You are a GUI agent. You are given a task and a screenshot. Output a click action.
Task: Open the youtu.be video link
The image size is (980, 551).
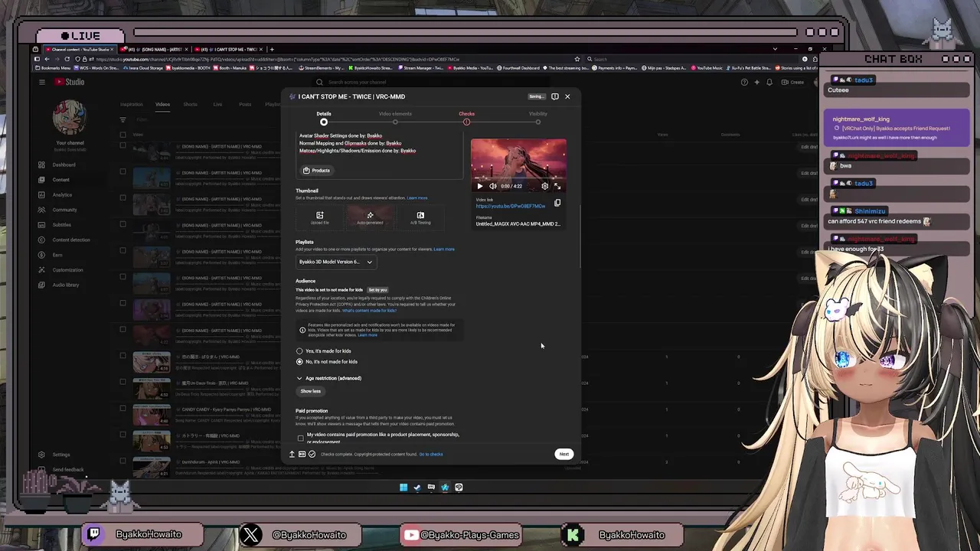pos(511,206)
